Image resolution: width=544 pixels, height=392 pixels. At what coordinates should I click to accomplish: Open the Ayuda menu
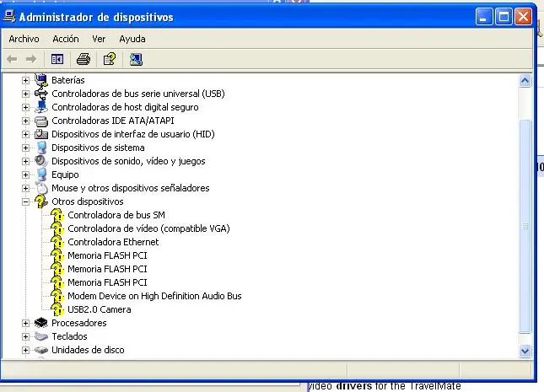tap(132, 39)
